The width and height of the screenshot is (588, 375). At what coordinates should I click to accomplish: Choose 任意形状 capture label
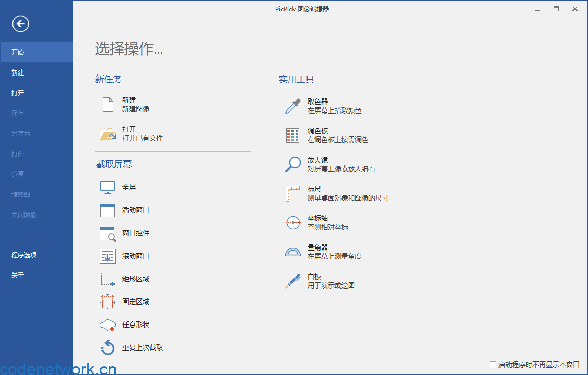[136, 324]
